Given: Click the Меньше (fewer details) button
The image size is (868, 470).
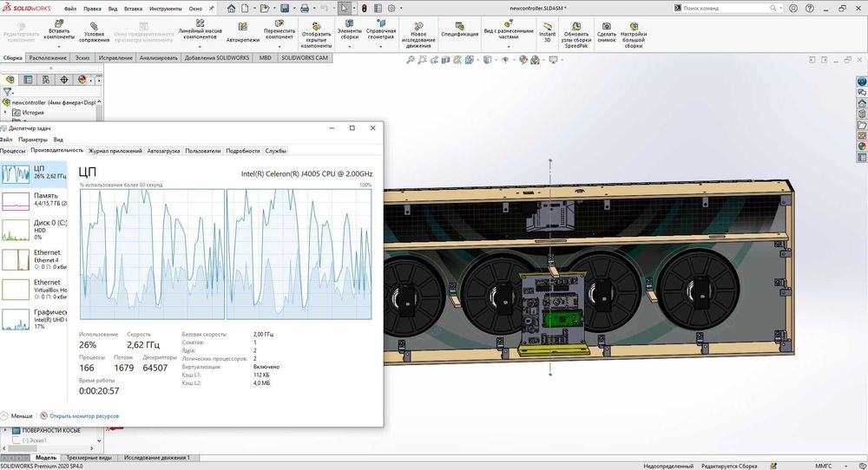Looking at the screenshot, I should pyautogui.click(x=17, y=416).
